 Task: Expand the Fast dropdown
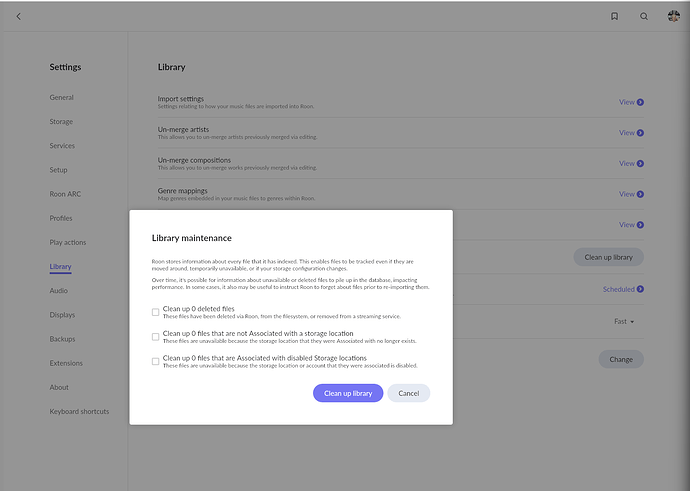pyautogui.click(x=624, y=322)
